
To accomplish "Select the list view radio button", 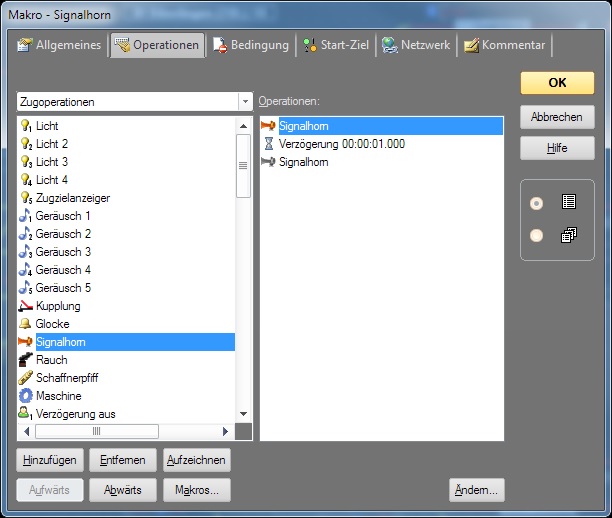I will coord(537,203).
